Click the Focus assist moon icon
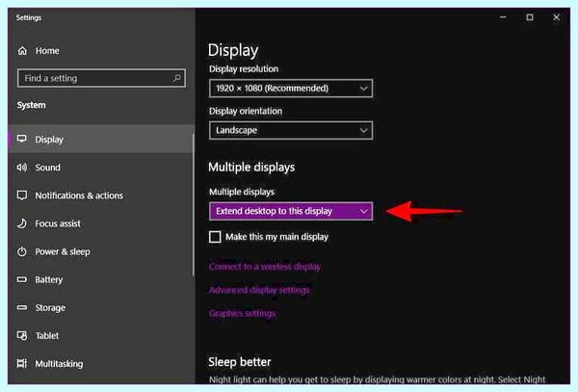The height and width of the screenshot is (392, 578). click(x=22, y=223)
